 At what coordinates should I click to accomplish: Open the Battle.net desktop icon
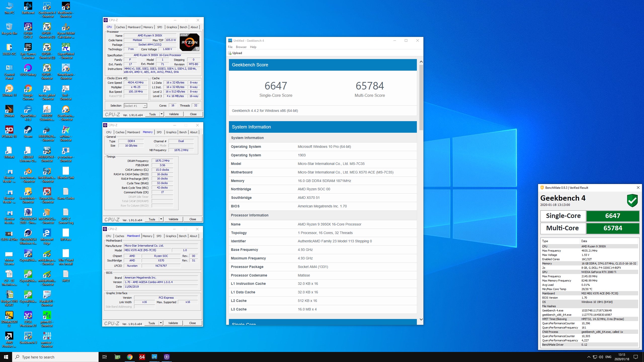(x=28, y=8)
